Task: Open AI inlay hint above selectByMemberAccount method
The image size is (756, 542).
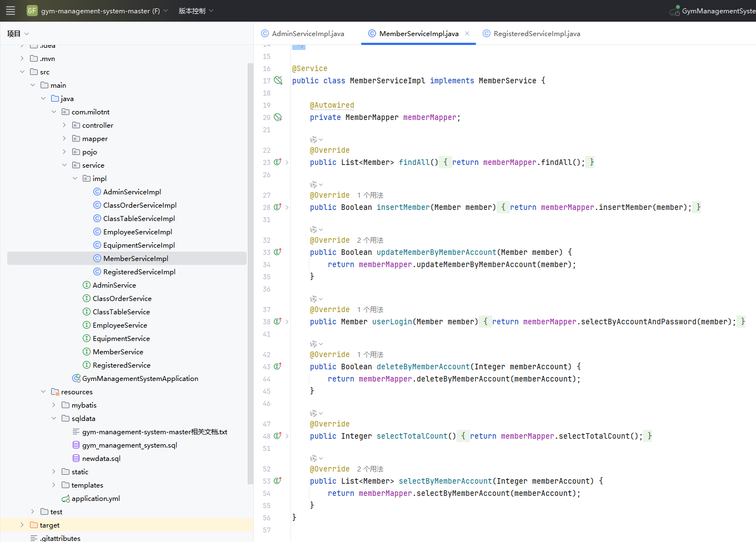Action: pos(316,458)
